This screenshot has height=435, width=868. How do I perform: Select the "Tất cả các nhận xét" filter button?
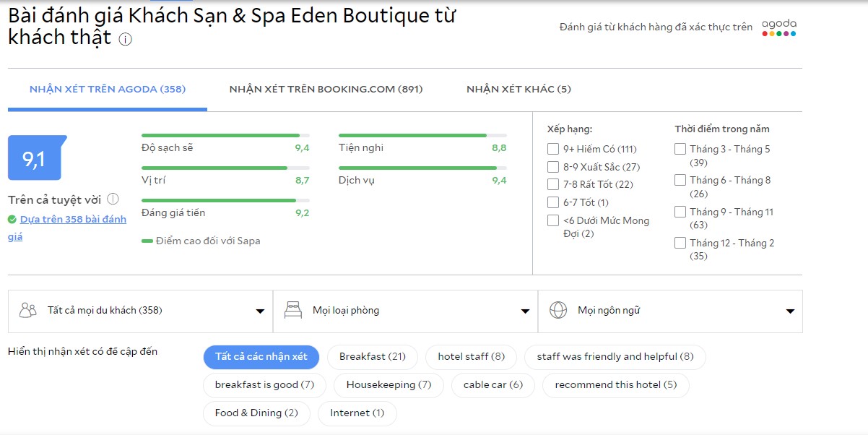tap(261, 356)
